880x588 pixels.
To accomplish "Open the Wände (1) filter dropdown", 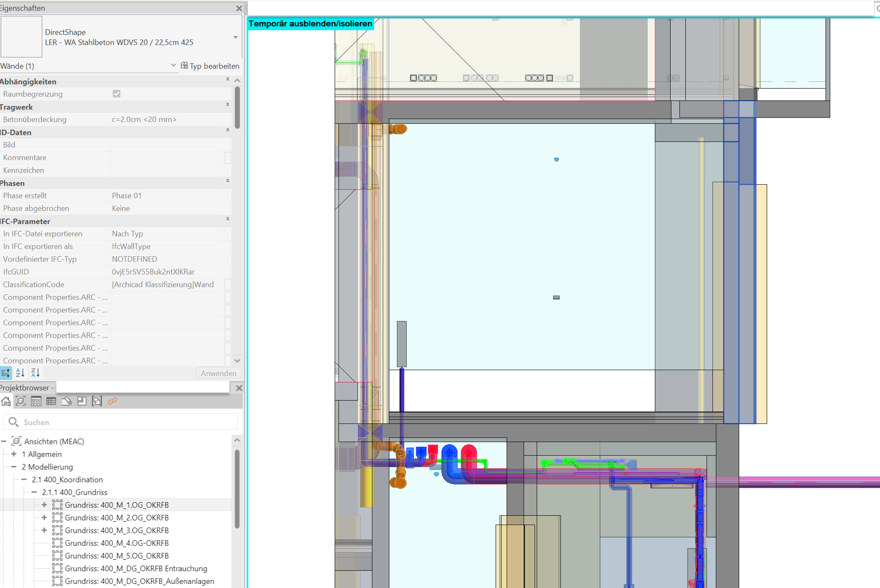I will [x=173, y=66].
